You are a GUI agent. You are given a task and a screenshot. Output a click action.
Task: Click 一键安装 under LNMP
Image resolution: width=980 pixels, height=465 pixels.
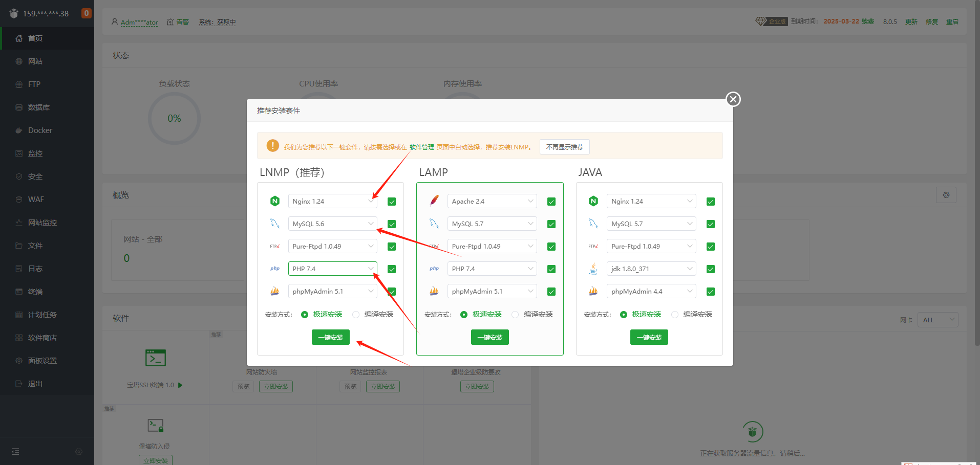coord(331,337)
